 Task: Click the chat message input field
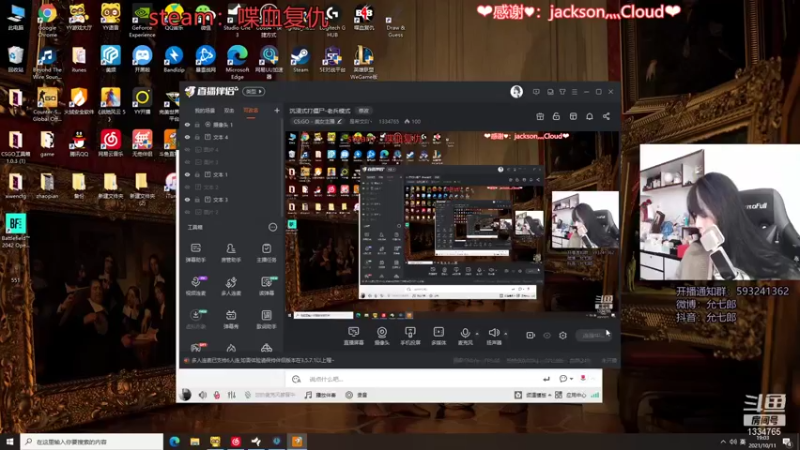(423, 379)
